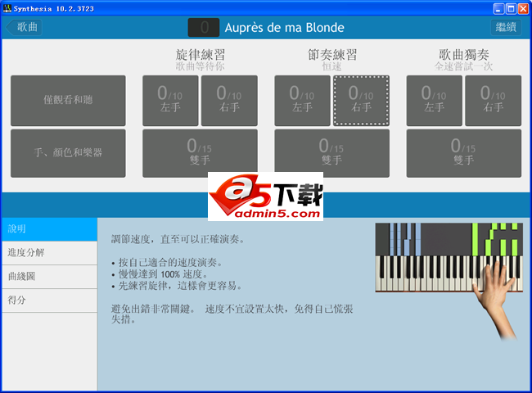Start 節奏練習 left hand (左手) practice
532x393 pixels.
coord(302,101)
